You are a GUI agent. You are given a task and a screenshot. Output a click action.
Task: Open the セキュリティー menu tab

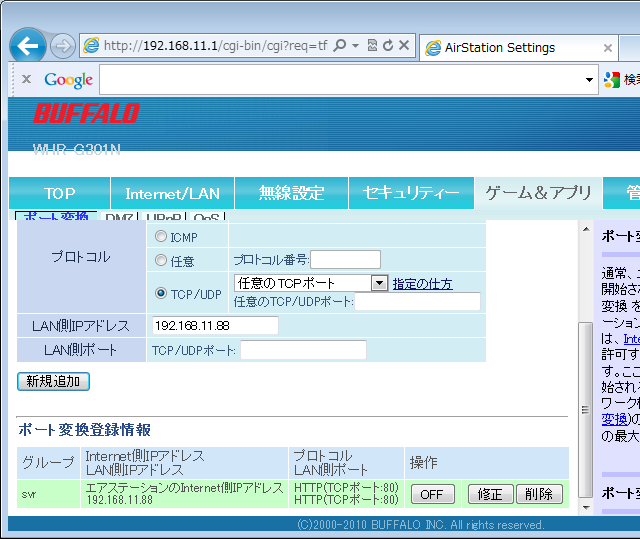pyautogui.click(x=411, y=193)
